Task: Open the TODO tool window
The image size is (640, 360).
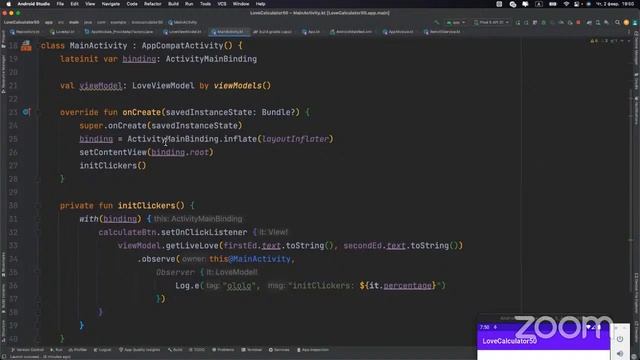Action: [x=197, y=350]
